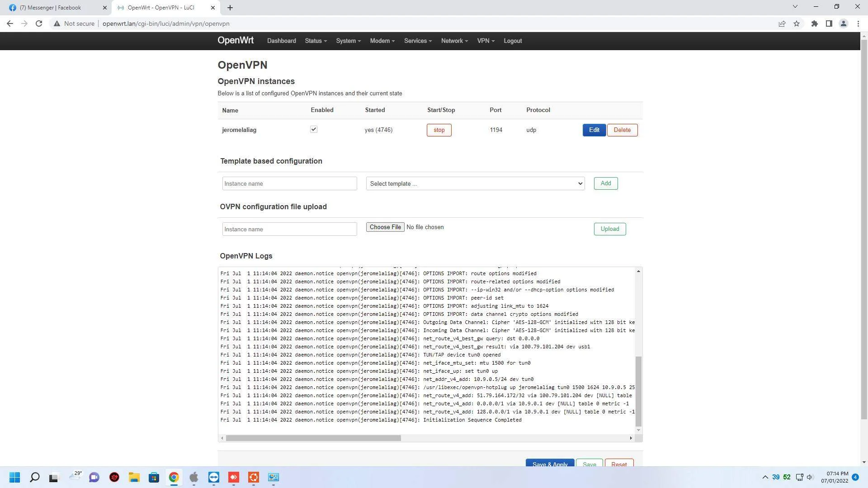Image resolution: width=868 pixels, height=488 pixels.
Task: Click the Reset button
Action: [619, 464]
